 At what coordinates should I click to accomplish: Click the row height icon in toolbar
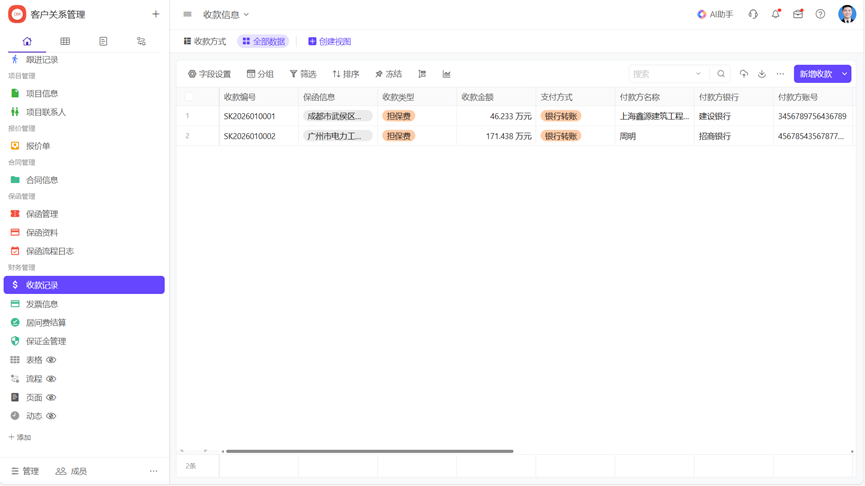[x=422, y=74]
